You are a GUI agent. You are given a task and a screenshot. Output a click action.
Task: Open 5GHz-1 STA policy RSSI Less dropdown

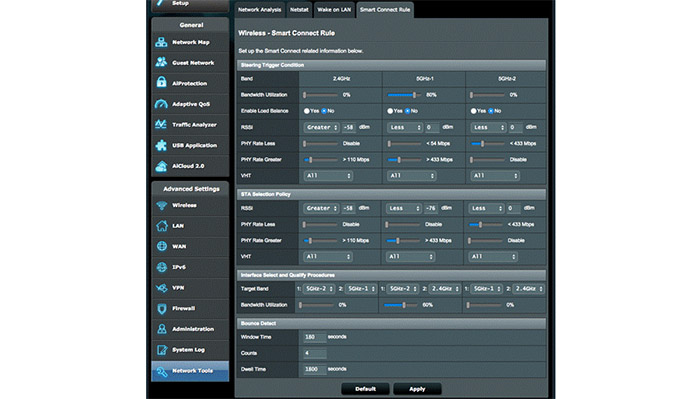pyautogui.click(x=404, y=208)
